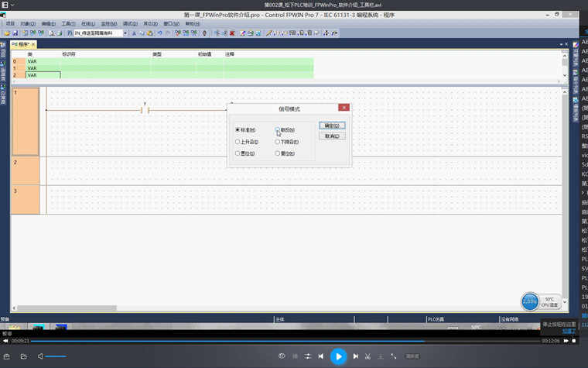
Task: Click the eye view icon in player controls
Action: [x=282, y=356]
